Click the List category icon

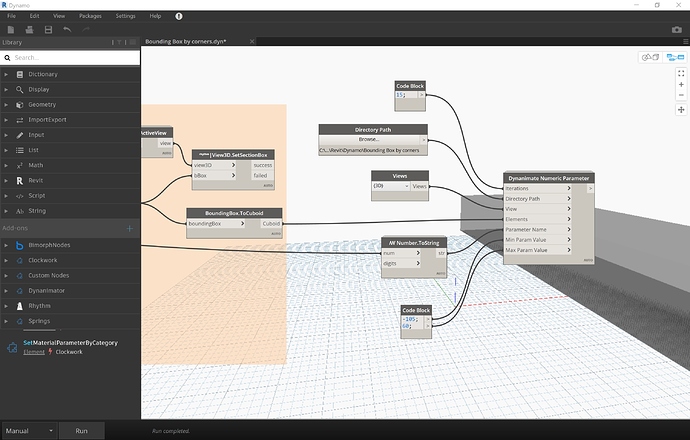19,150
